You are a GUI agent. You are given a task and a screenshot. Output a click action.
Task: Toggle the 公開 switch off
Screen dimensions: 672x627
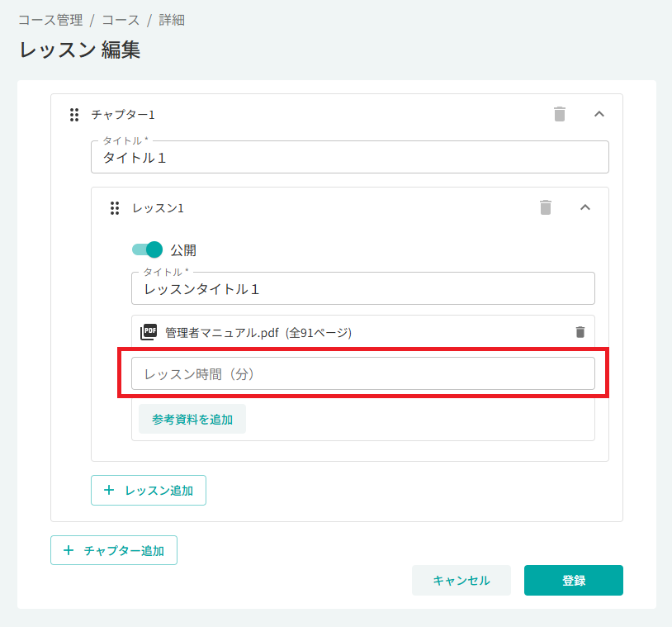click(x=147, y=249)
